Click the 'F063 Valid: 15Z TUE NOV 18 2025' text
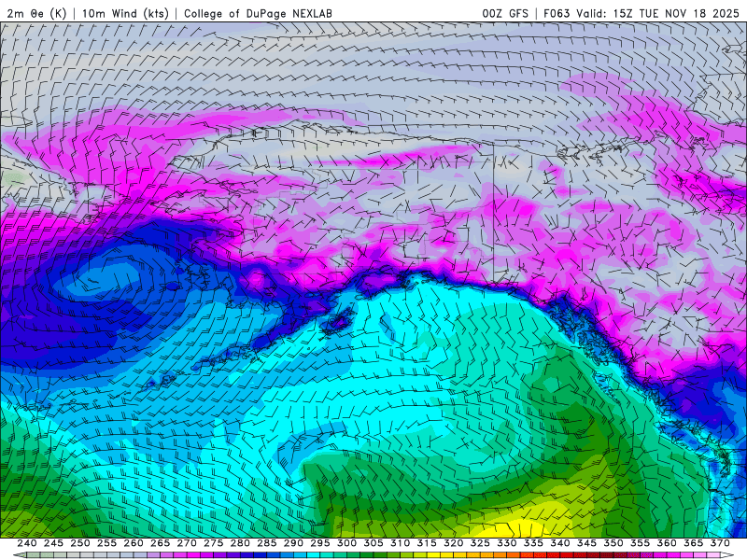747x560 pixels. tap(641, 13)
